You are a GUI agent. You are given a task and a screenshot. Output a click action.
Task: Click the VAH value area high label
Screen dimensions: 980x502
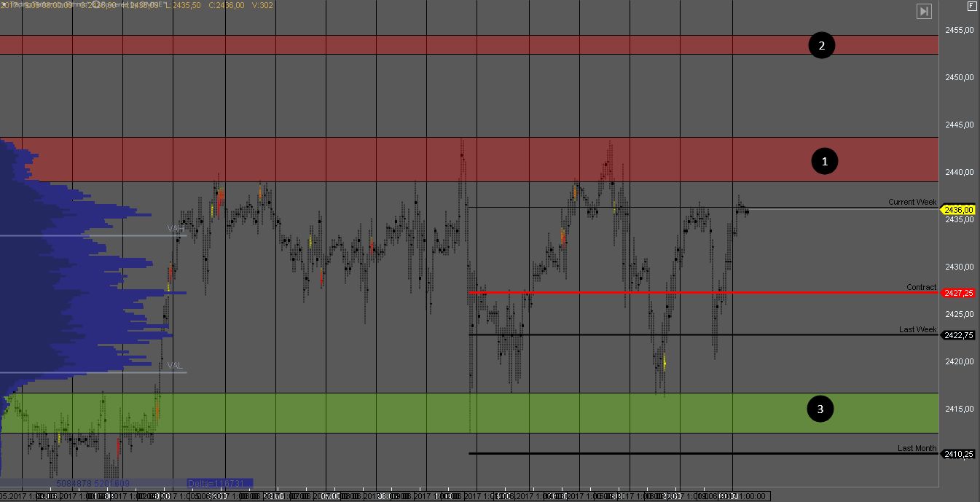tap(175, 229)
